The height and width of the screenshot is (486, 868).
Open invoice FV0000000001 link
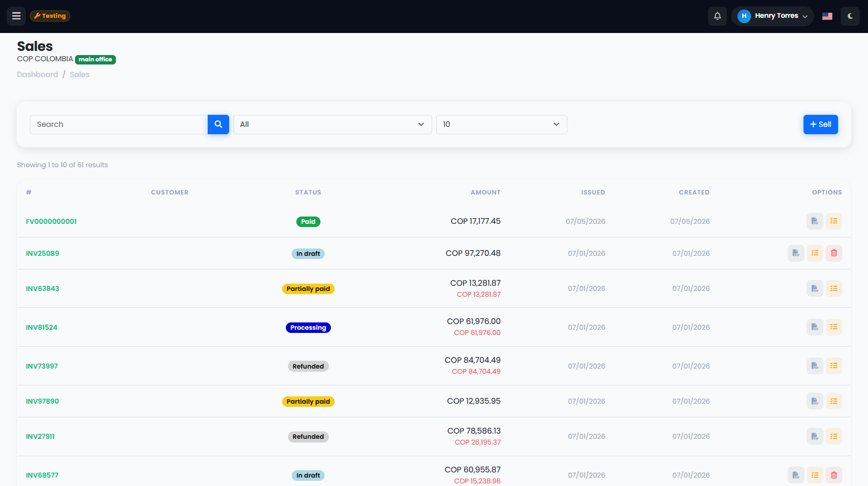click(x=51, y=221)
